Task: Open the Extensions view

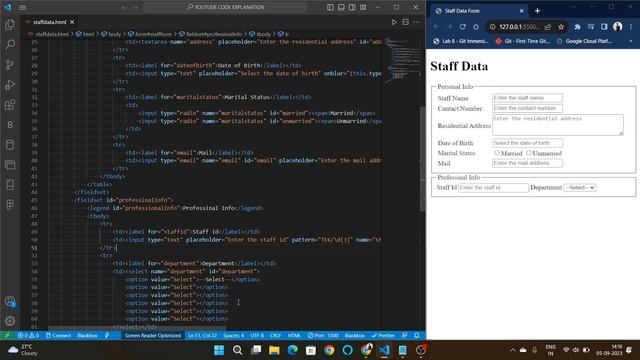Action: 10,105
